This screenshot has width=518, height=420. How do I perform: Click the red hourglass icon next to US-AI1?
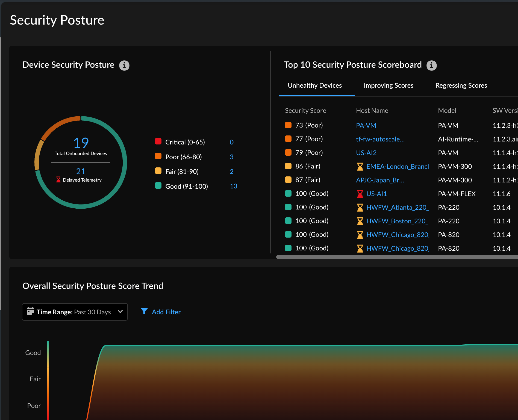coord(360,194)
